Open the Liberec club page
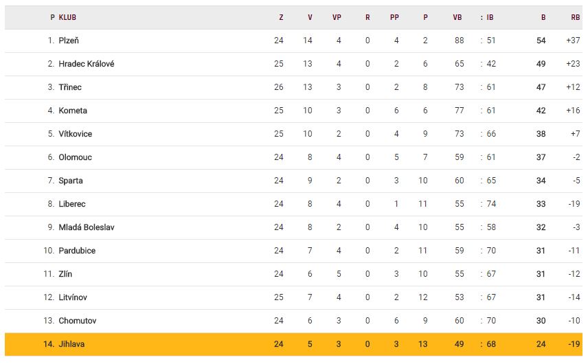This screenshot has height=364, width=588. (x=72, y=204)
